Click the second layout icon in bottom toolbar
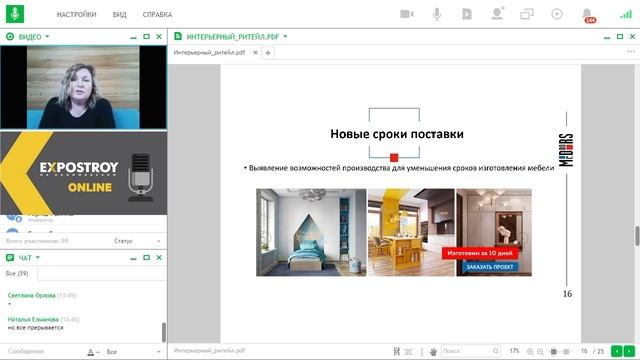 pos(408,351)
